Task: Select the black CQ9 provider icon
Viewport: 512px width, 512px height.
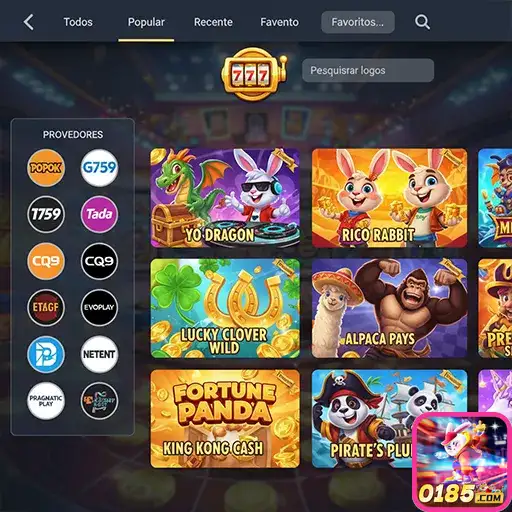Action: [99, 261]
